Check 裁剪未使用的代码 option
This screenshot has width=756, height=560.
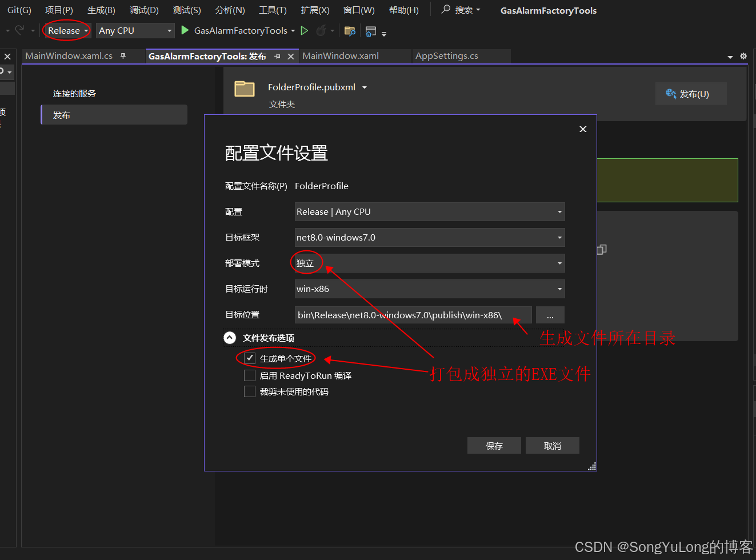tap(250, 391)
